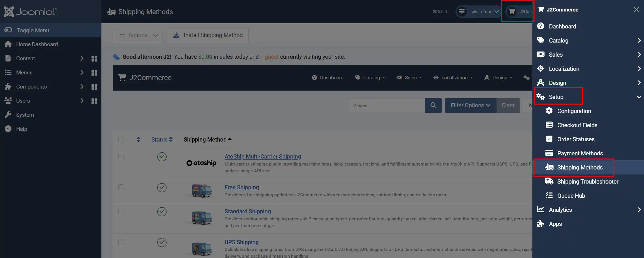The image size is (644, 258).
Task: Click the Joomla logo
Action: pos(30,11)
